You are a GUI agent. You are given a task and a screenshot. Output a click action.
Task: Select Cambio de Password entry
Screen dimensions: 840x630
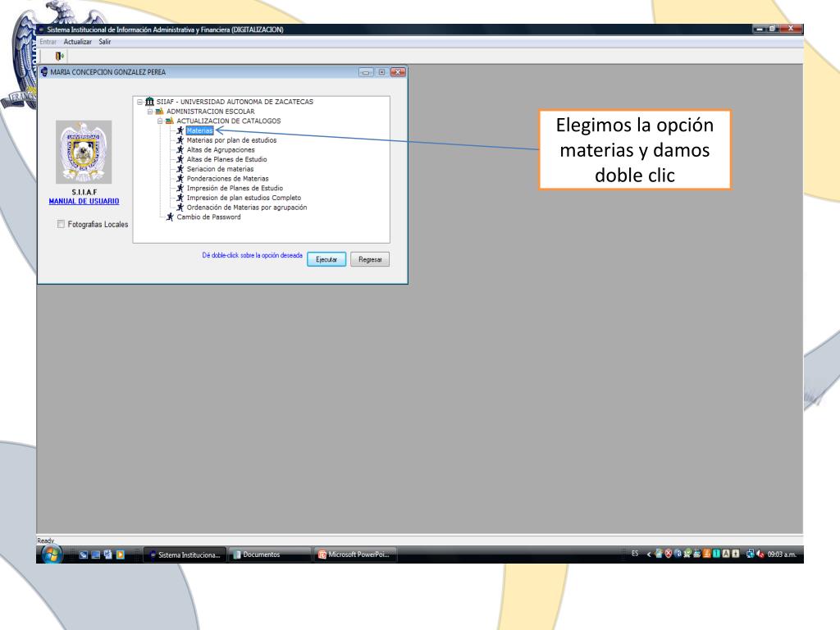click(x=208, y=217)
